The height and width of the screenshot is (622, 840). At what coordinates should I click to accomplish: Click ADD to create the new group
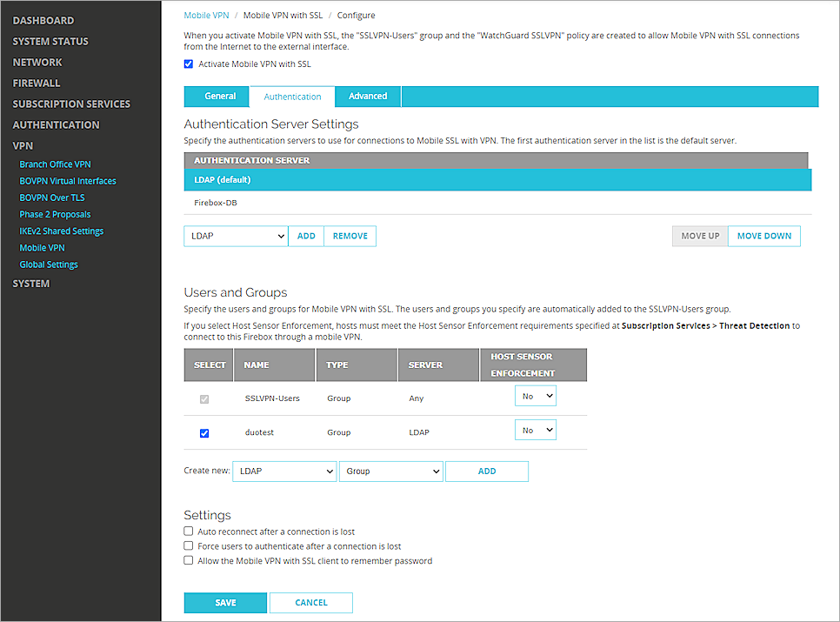pos(487,471)
